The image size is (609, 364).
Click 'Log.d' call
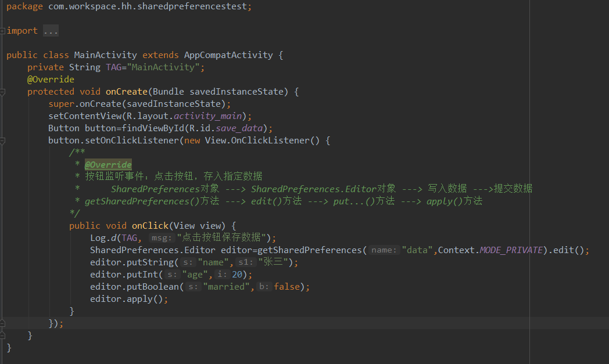click(103, 238)
